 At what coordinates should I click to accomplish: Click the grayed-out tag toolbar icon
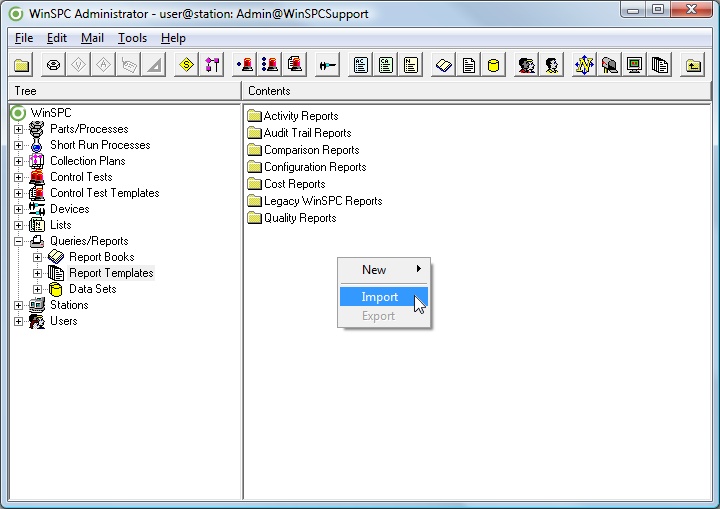tap(129, 65)
